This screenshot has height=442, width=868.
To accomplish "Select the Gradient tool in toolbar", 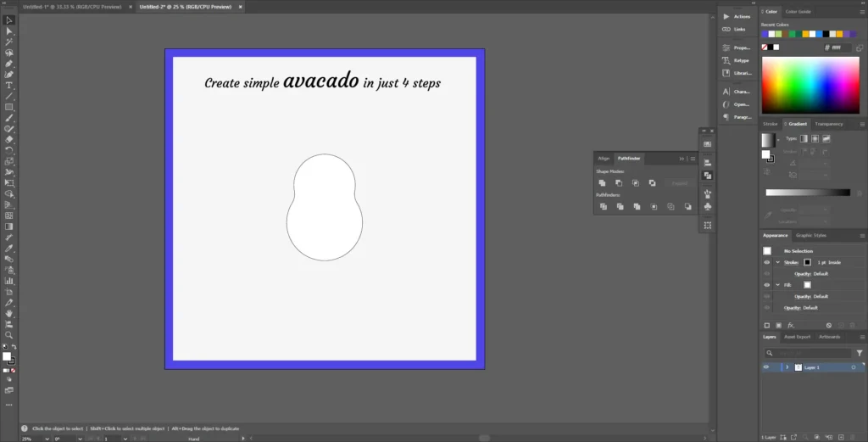I will tap(8, 227).
